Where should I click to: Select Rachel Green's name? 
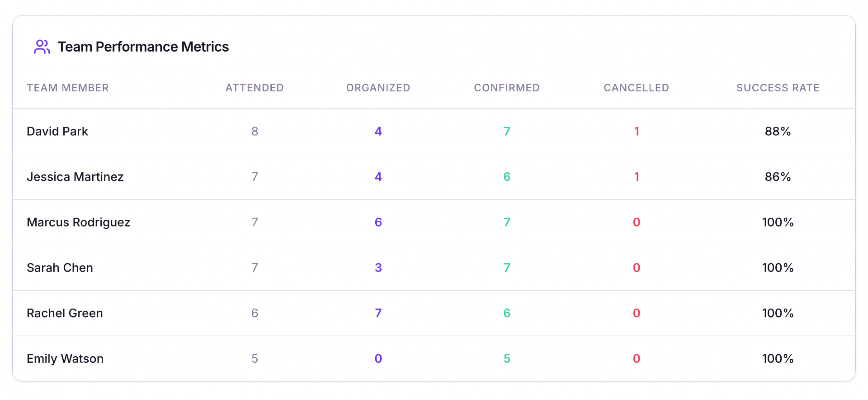coord(65,313)
